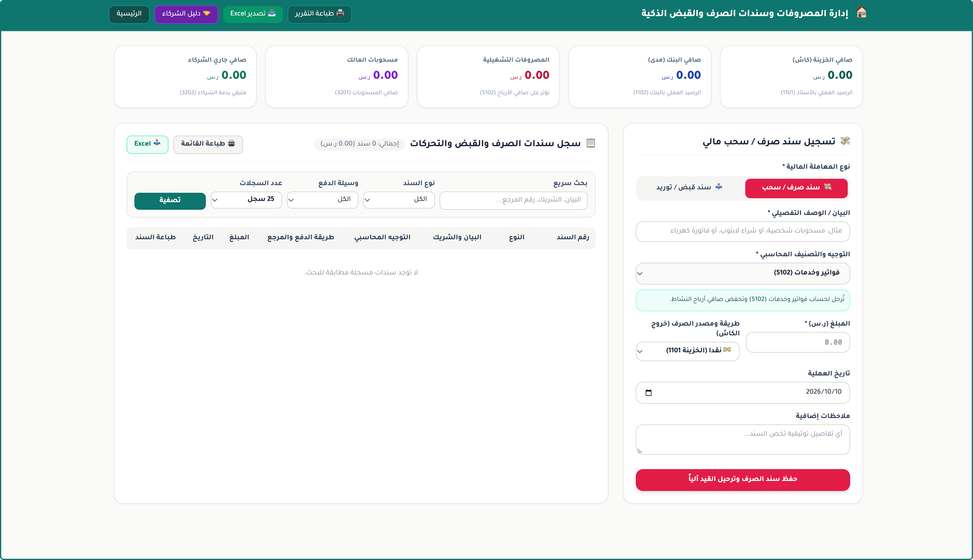Open the عدد السجلات 25 سجل dropdown
The width and height of the screenshot is (973, 560).
tap(247, 200)
